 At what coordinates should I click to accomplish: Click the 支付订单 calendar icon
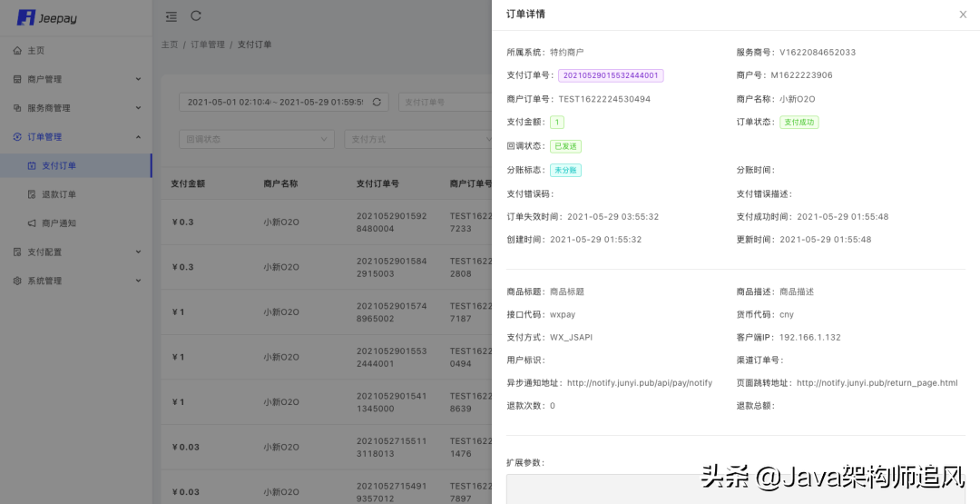[32, 165]
